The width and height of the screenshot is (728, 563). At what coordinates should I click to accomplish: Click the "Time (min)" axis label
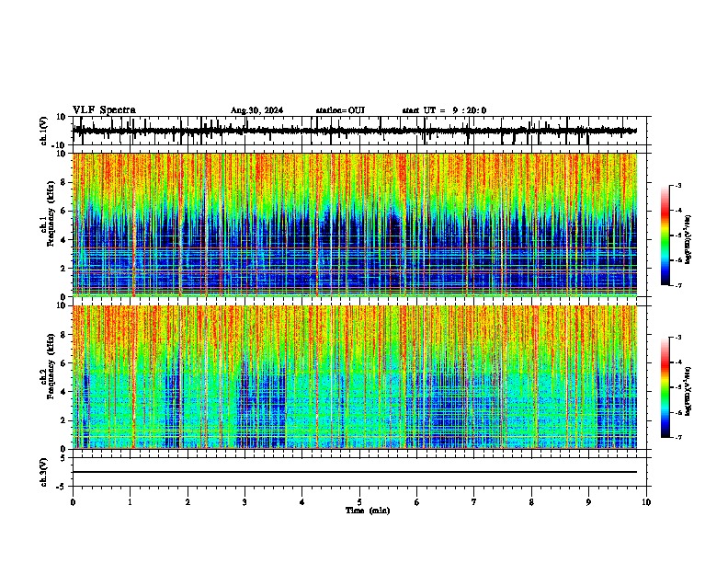pyautogui.click(x=368, y=511)
